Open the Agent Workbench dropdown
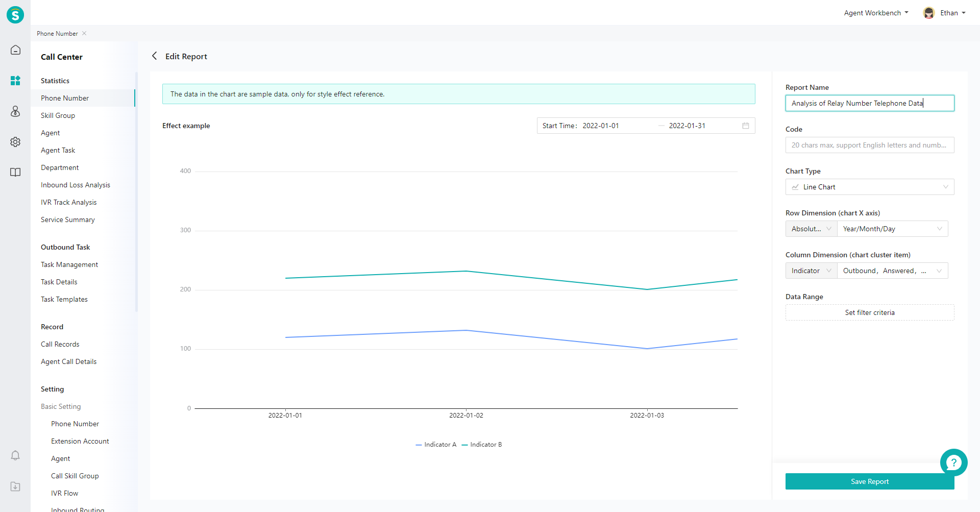This screenshot has width=980, height=512. (876, 13)
